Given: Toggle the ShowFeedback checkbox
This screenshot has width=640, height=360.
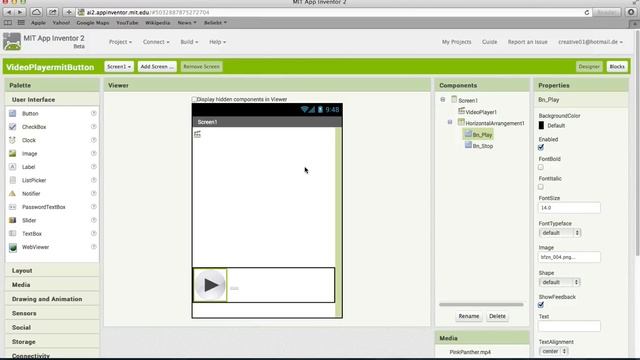Looking at the screenshot, I should (x=541, y=305).
